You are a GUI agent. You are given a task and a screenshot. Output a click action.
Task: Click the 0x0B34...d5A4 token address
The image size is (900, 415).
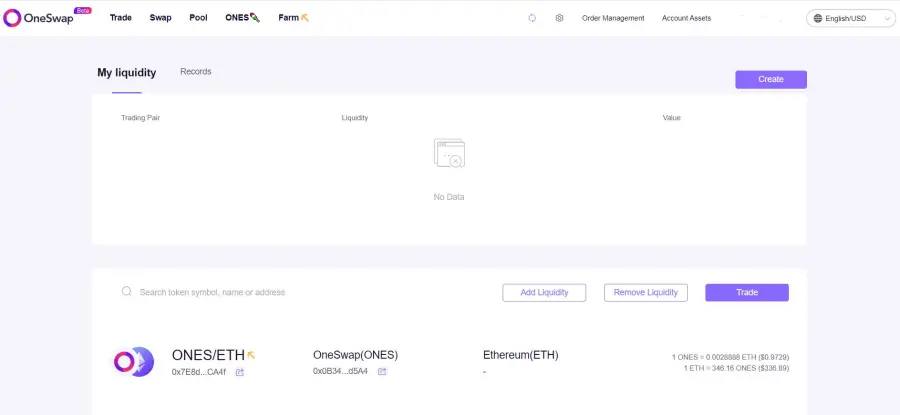(340, 371)
